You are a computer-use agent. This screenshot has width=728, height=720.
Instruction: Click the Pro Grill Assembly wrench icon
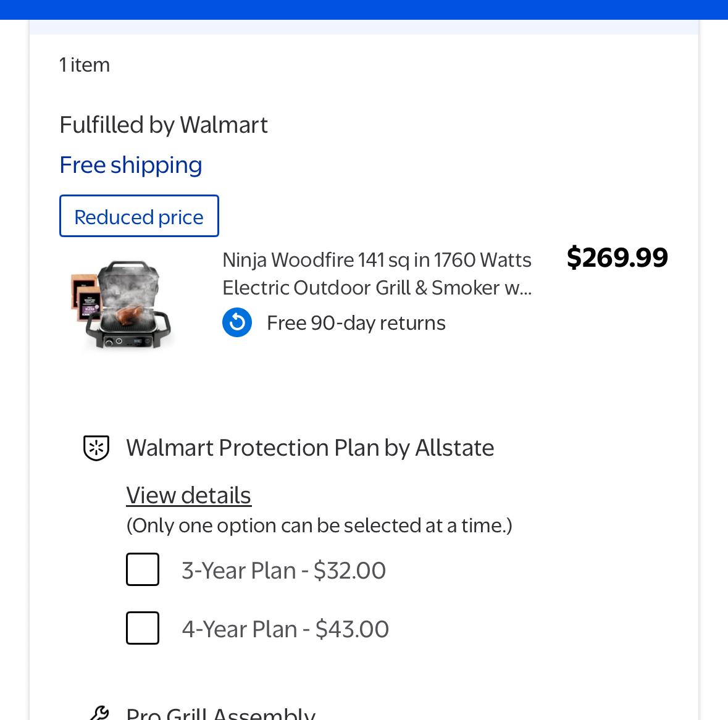(x=99, y=713)
